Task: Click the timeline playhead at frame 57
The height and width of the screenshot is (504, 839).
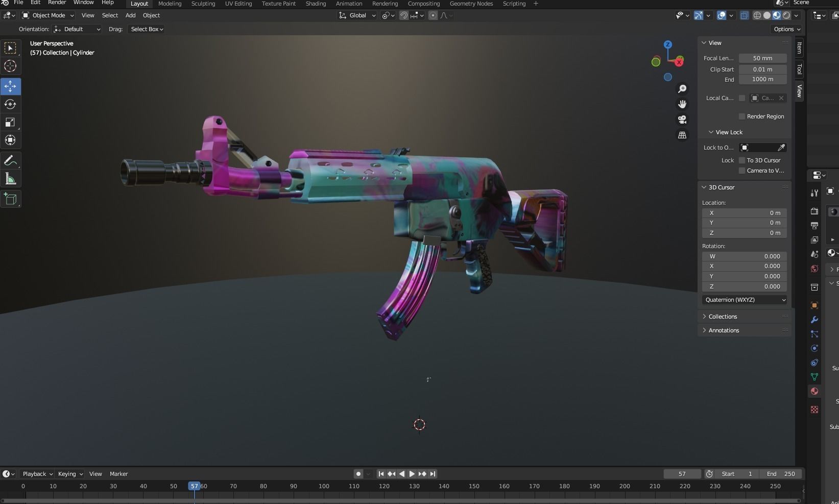Action: tap(194, 486)
